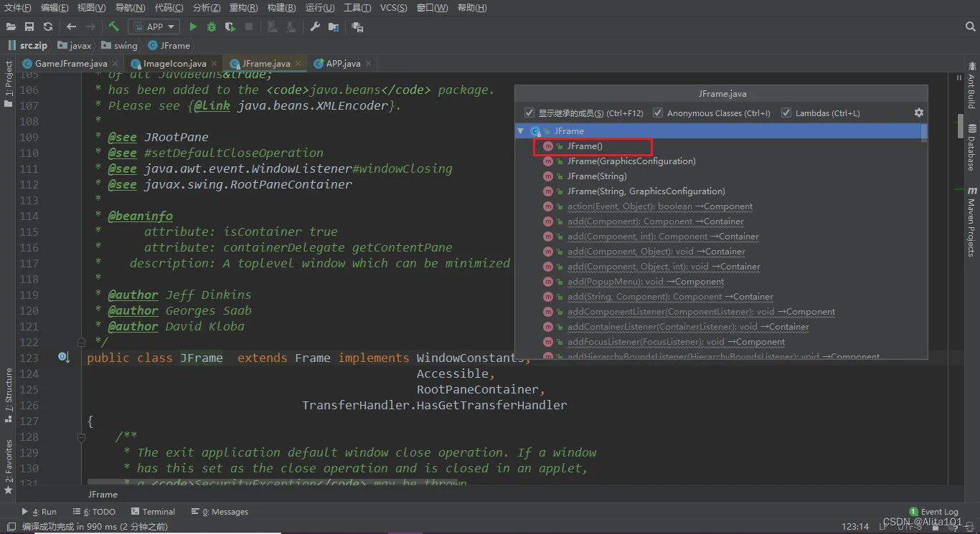The height and width of the screenshot is (534, 980).
Task: Click the Open folder toolbar icon
Action: point(11,27)
